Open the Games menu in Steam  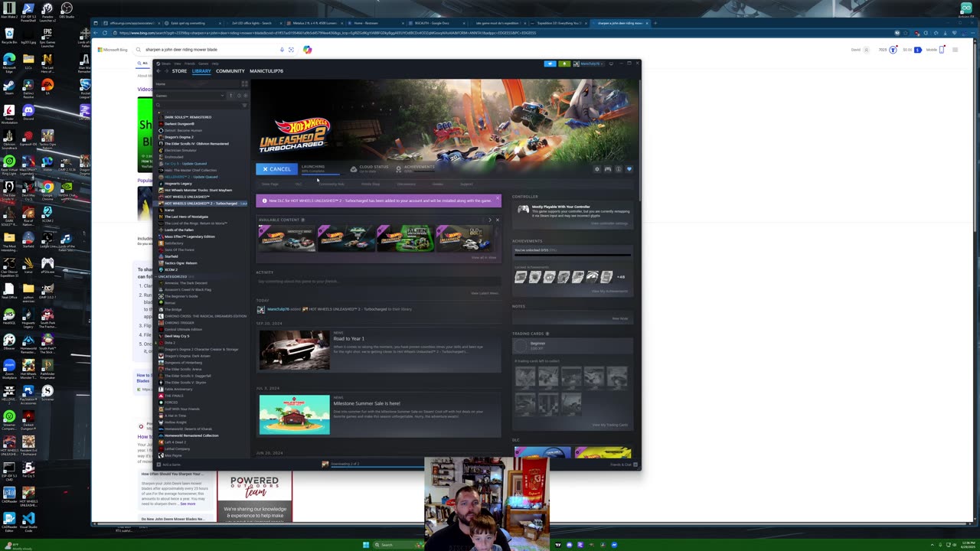click(204, 64)
